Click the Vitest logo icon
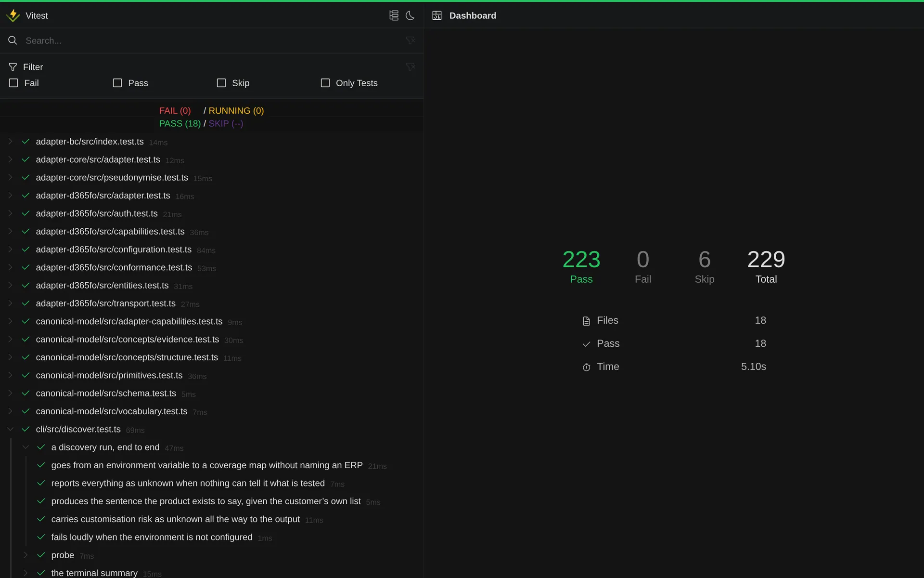 point(13,15)
